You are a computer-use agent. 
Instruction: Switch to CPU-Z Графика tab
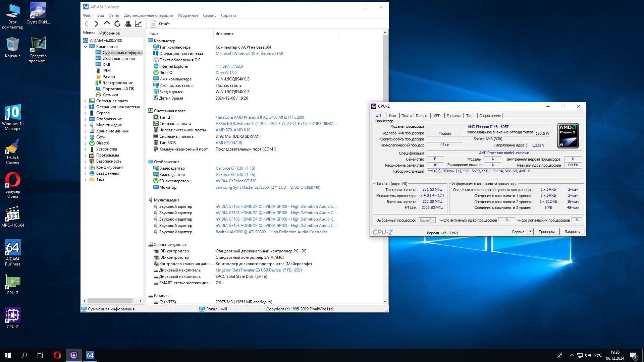pyautogui.click(x=454, y=116)
